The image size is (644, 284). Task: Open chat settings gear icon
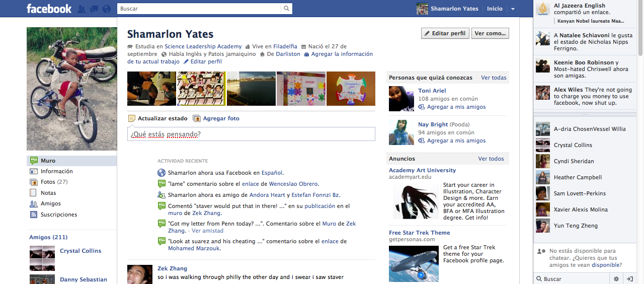(x=616, y=278)
